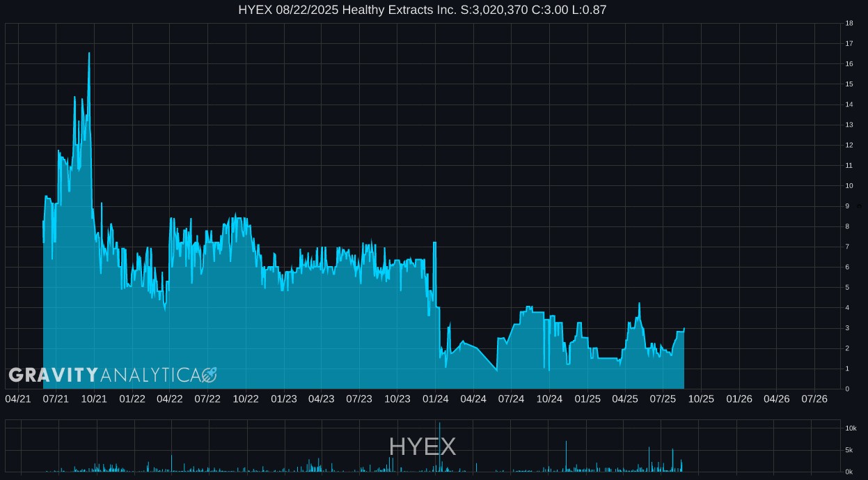Click the highest price peak near 16.5
The image size is (868, 480).
point(89,54)
